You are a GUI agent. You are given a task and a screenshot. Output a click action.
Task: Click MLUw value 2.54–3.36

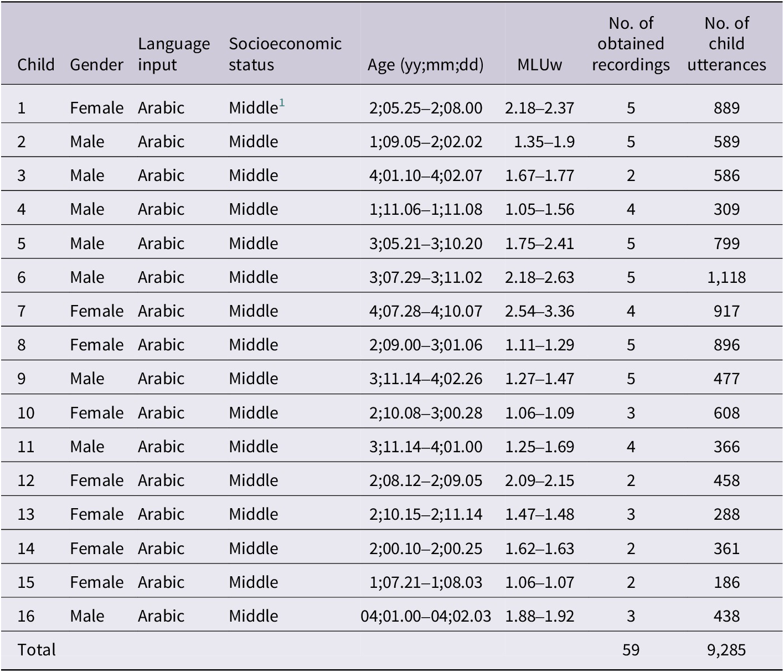coord(539,311)
